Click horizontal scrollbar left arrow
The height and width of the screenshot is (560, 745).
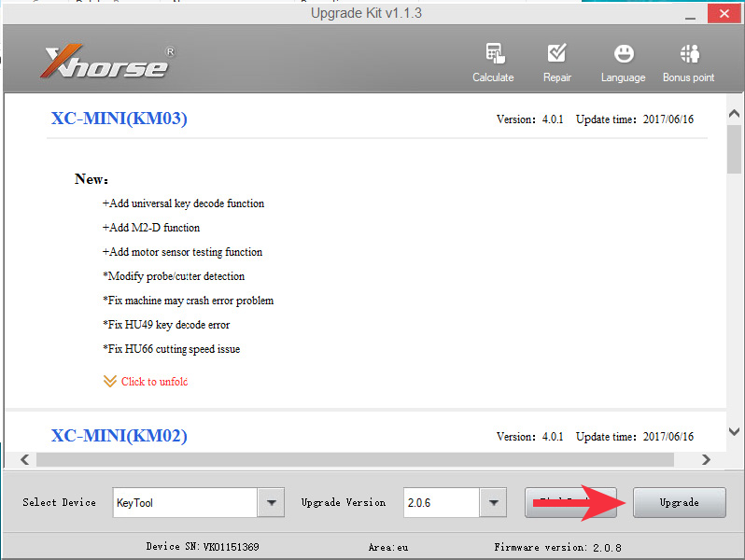(x=25, y=459)
